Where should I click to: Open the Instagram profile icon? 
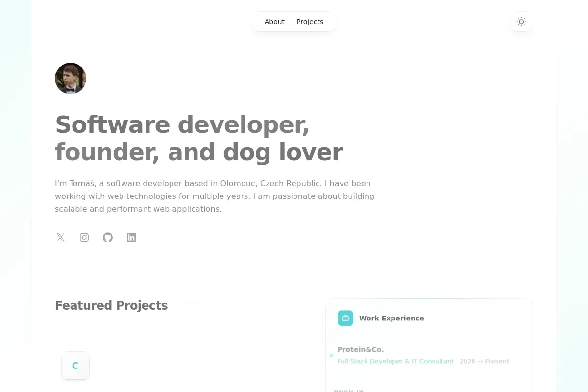[x=84, y=237]
